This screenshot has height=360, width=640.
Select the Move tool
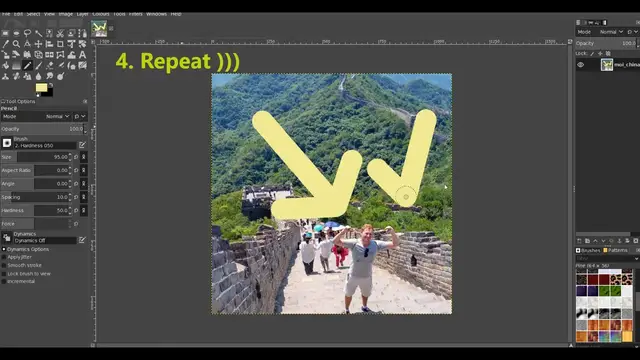click(x=38, y=44)
